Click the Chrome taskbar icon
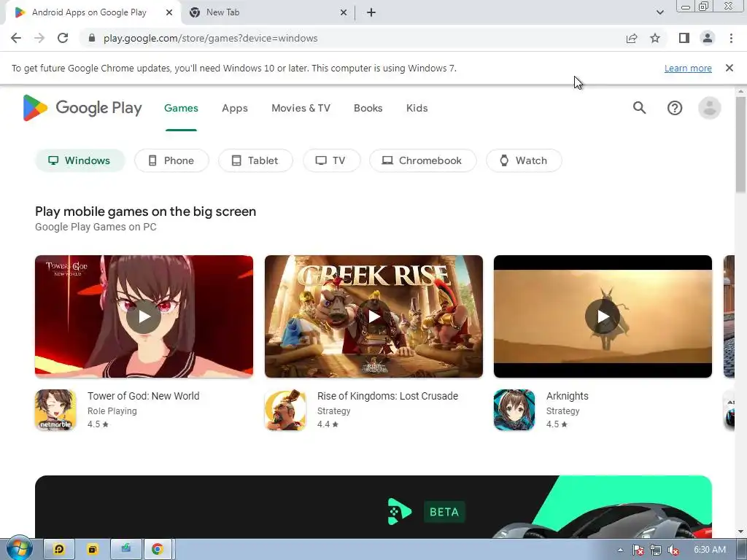The width and height of the screenshot is (747, 560). tap(158, 550)
